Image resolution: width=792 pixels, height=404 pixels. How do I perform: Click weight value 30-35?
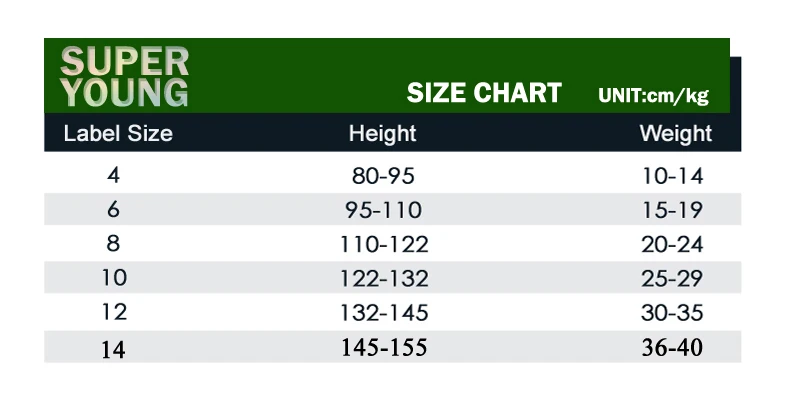click(x=672, y=313)
